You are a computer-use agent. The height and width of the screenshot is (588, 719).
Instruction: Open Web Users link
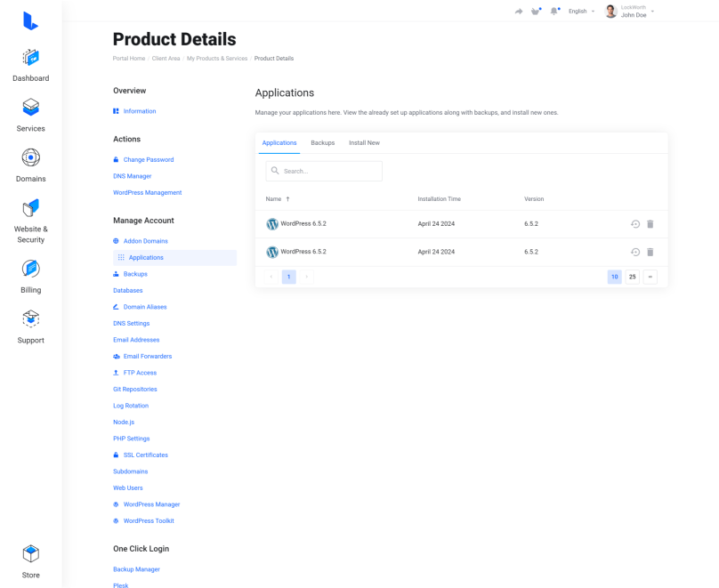[x=128, y=488]
